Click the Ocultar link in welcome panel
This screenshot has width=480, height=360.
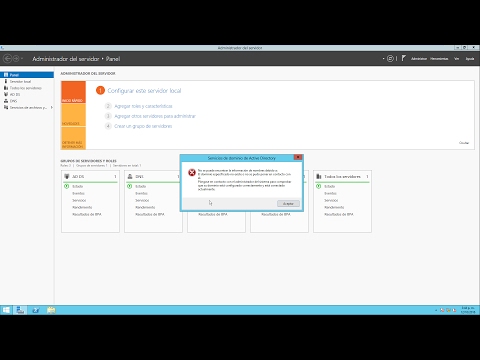(464, 143)
